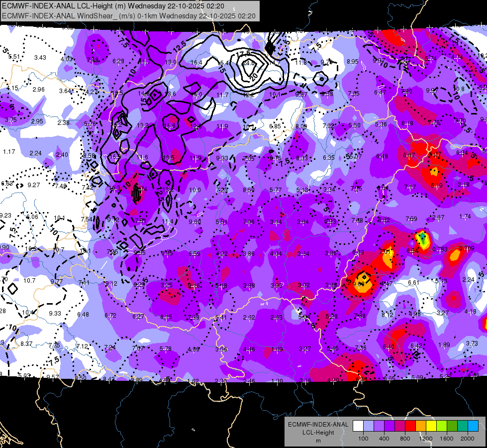Click the red legend swatch
Viewport: 487px width, 448px height.
(x=410, y=426)
